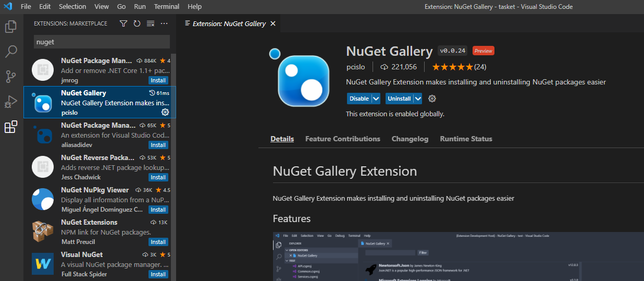Click NuGet Package Manager jmrog icon
The width and height of the screenshot is (644, 281).
point(43,70)
